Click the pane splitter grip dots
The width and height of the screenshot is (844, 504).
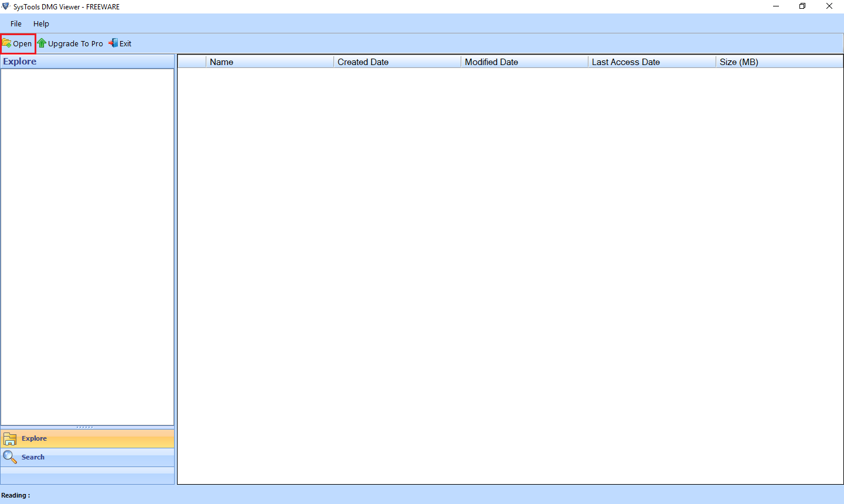(85, 427)
